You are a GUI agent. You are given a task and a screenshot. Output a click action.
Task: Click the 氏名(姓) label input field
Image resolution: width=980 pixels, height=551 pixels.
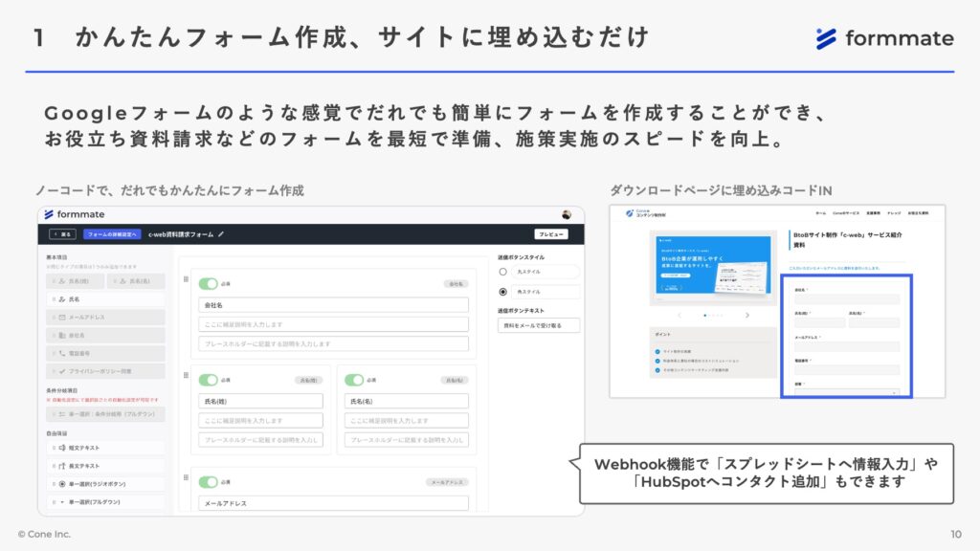(x=260, y=401)
